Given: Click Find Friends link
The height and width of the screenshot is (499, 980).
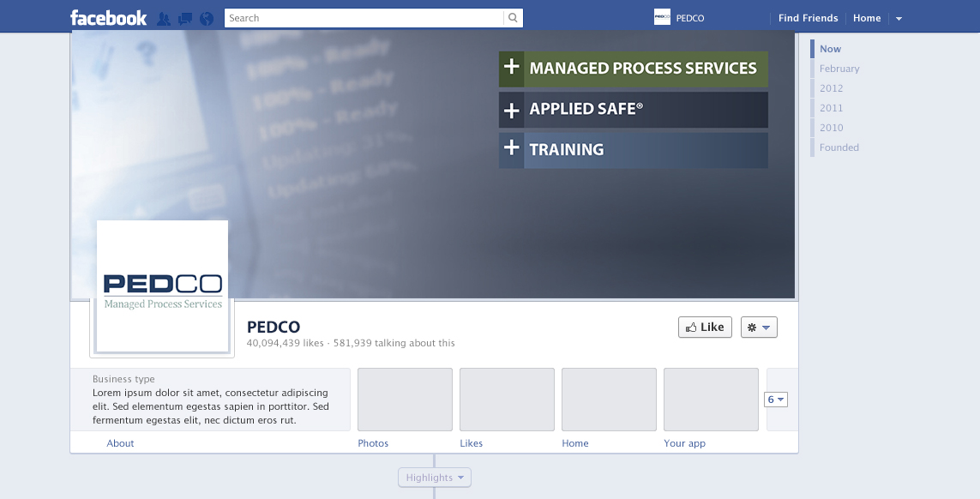Looking at the screenshot, I should click(x=809, y=18).
